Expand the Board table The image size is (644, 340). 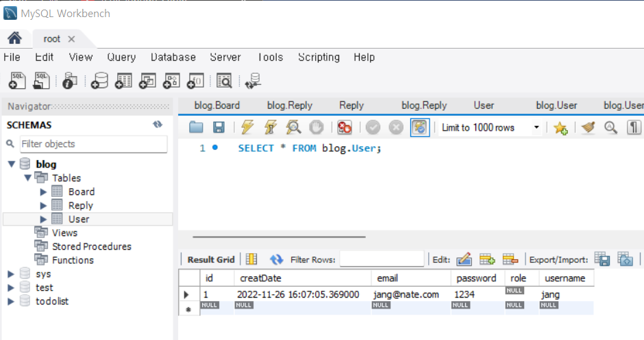[43, 192]
